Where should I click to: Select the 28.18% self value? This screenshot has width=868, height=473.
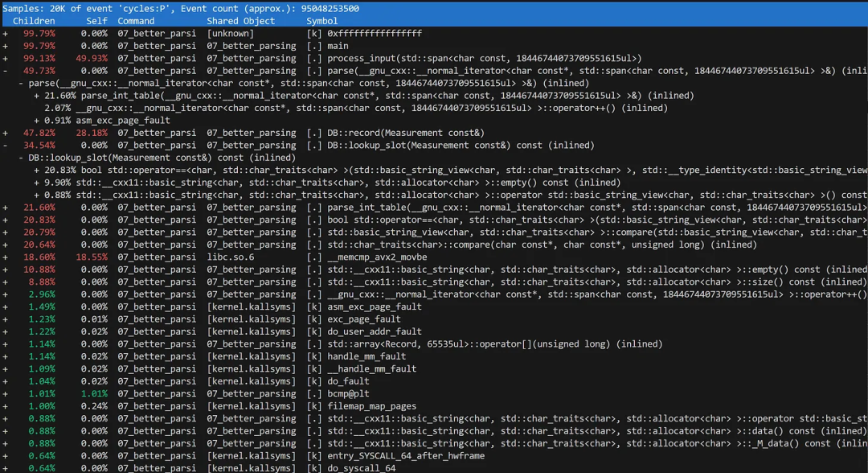coord(92,133)
